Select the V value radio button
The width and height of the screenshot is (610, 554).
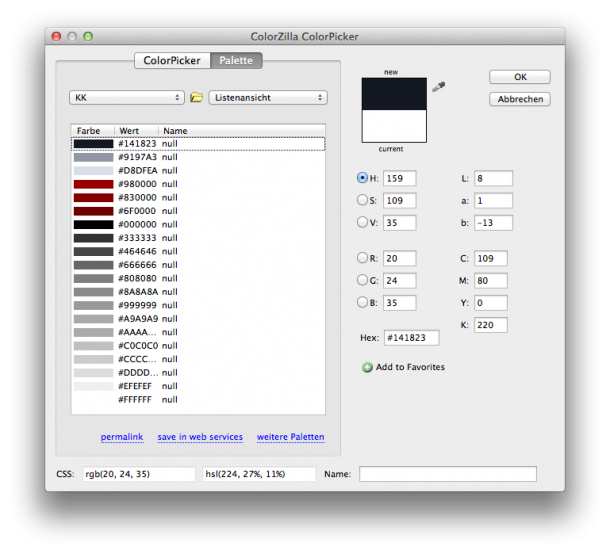[362, 222]
